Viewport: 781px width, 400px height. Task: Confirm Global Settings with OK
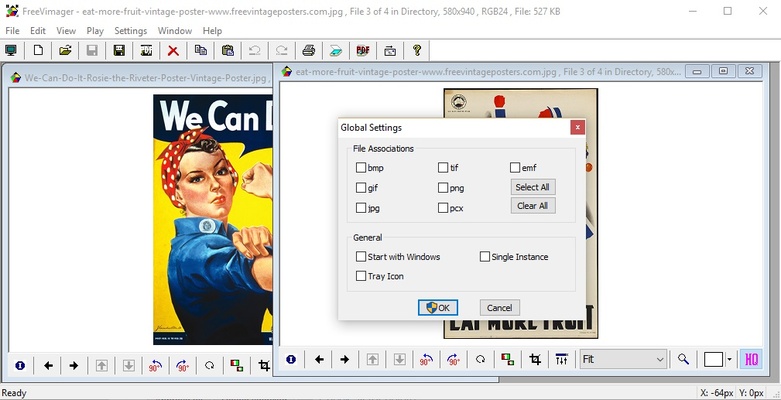coord(438,308)
